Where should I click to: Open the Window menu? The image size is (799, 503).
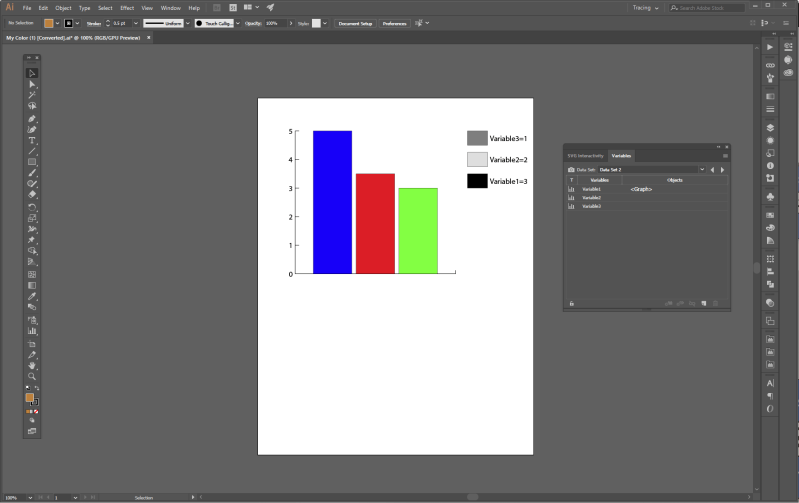tap(171, 8)
